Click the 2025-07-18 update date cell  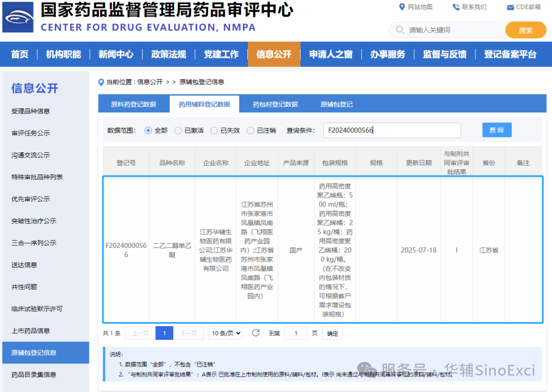click(x=419, y=250)
